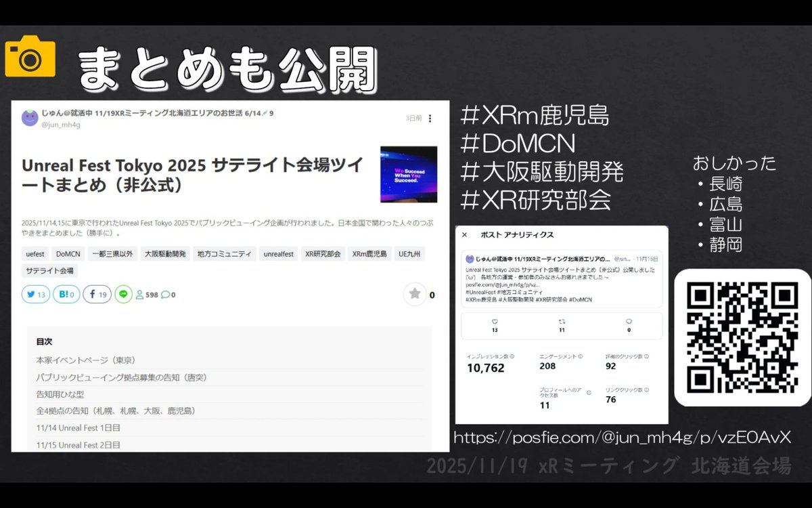Screen dimensions: 812x508
Task: Select the UE九州 tag
Action: tap(409, 254)
